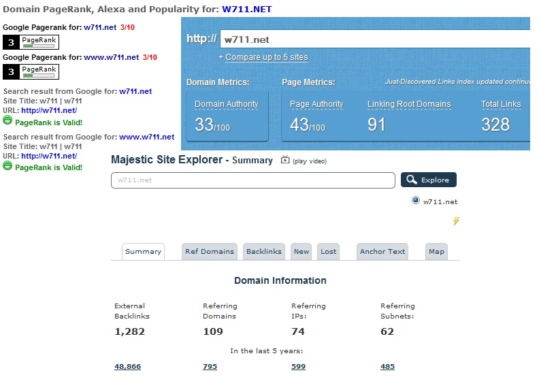Open the Lost tab
The image size is (539, 392).
coord(328,252)
